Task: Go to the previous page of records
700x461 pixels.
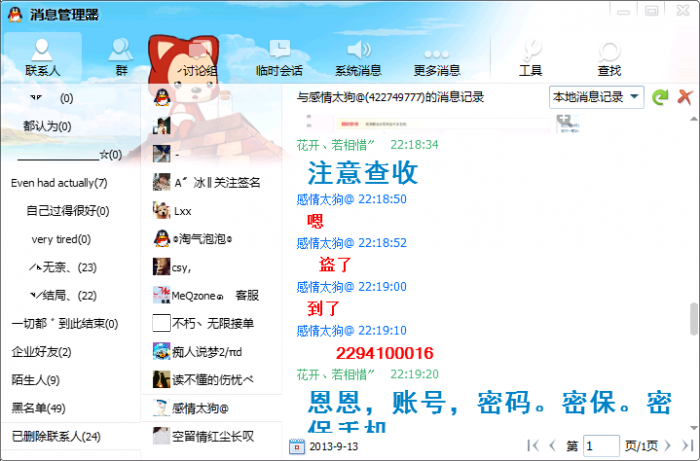Action: coord(552,445)
